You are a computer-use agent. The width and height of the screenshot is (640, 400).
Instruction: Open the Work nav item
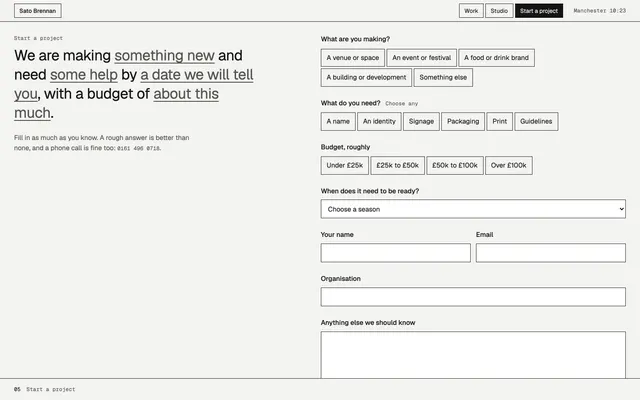[471, 11]
